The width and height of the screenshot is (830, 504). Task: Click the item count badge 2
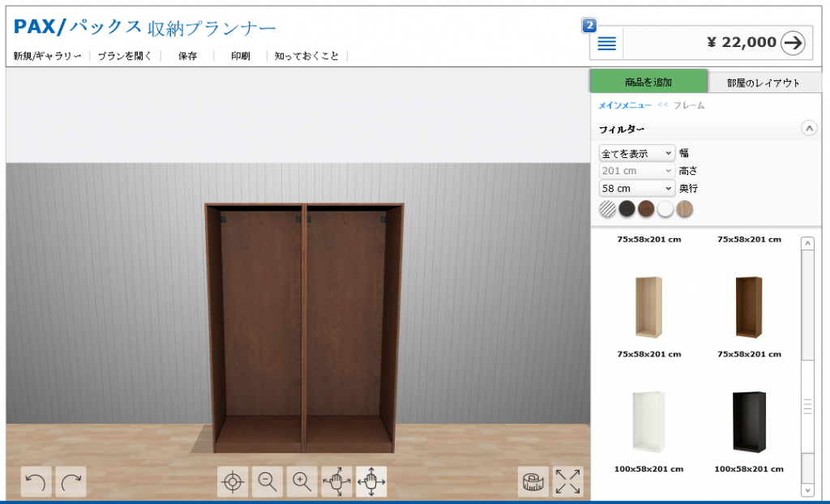coord(589,25)
